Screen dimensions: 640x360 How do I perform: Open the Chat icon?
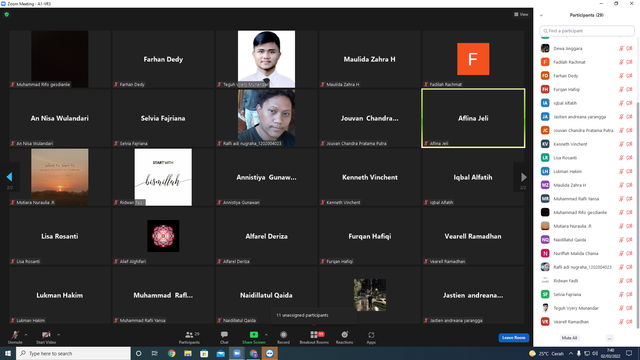tap(224, 335)
